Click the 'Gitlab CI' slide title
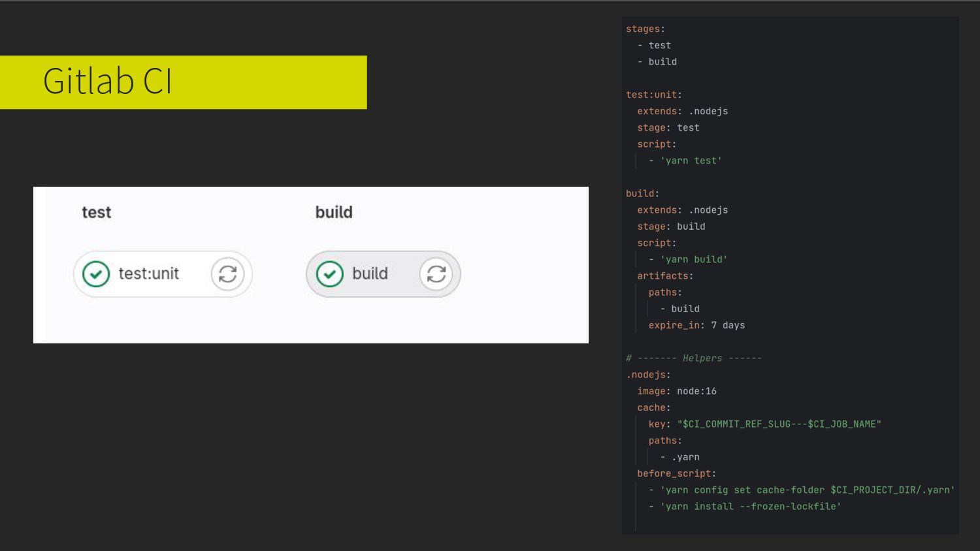Image resolution: width=980 pixels, height=551 pixels. [x=108, y=82]
